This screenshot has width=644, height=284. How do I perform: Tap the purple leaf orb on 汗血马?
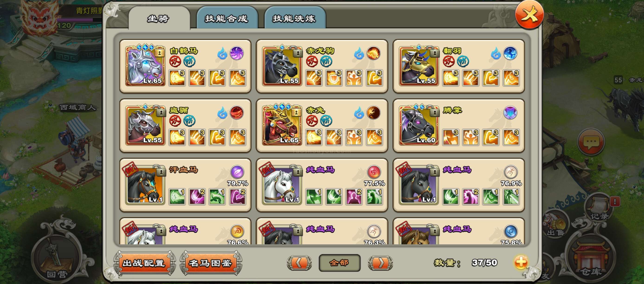point(237,172)
